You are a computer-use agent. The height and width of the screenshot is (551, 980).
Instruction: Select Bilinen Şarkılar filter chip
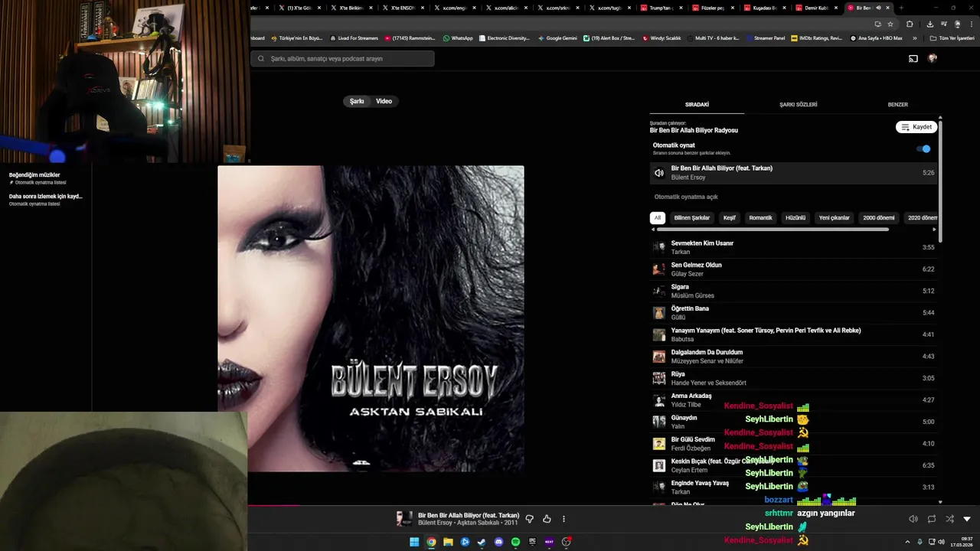click(692, 218)
